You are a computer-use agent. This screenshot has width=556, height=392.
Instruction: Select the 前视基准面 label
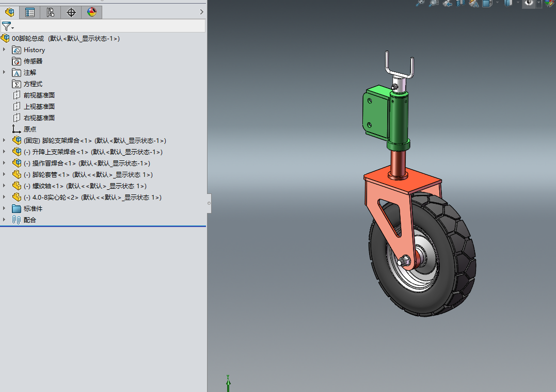point(39,95)
